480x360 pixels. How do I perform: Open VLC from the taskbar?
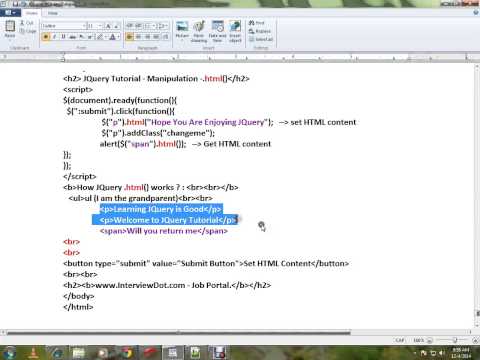point(33,352)
